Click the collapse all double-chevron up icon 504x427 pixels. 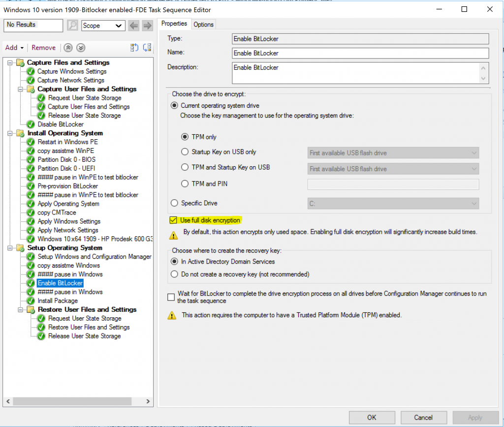click(68, 48)
